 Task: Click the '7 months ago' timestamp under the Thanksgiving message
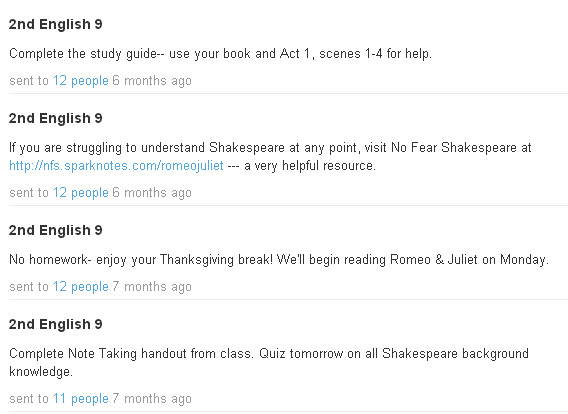152,287
